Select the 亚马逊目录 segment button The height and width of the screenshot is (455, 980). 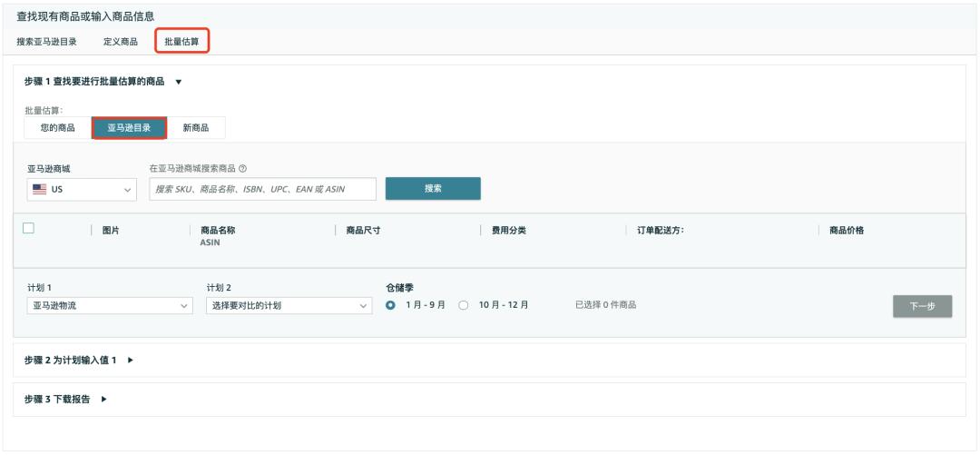click(130, 128)
